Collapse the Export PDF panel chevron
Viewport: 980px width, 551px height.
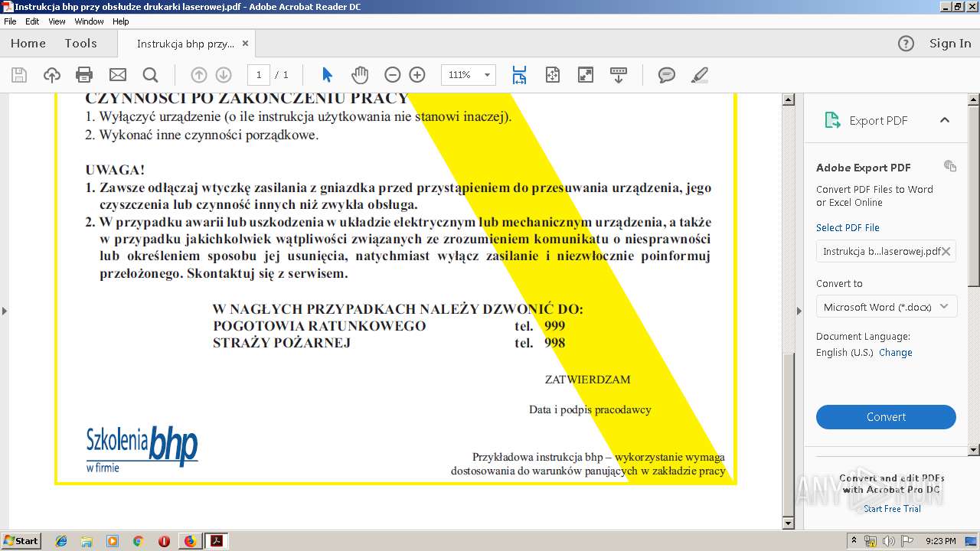point(945,120)
